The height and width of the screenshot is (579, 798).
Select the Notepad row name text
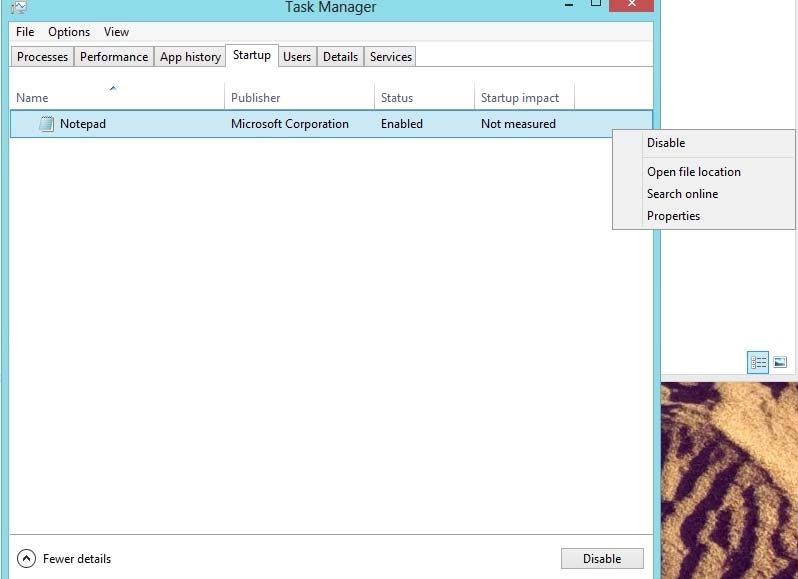[x=83, y=124]
